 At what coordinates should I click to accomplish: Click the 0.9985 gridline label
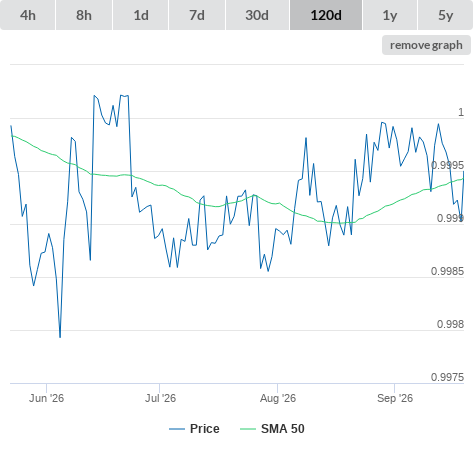click(x=447, y=271)
